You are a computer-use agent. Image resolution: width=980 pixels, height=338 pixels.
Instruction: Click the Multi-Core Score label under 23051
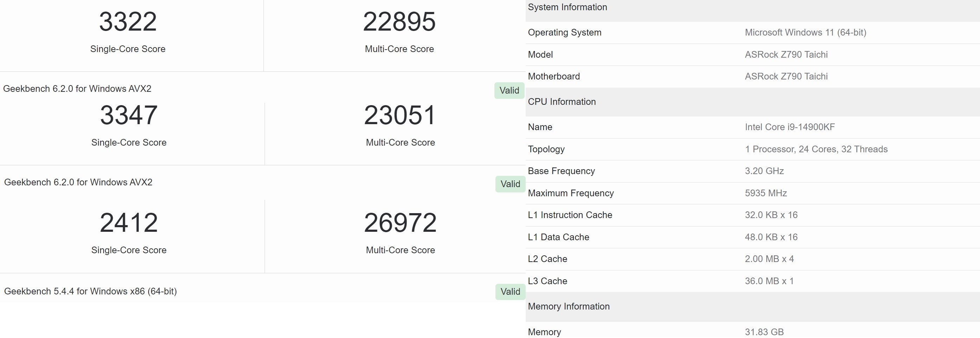coord(400,142)
